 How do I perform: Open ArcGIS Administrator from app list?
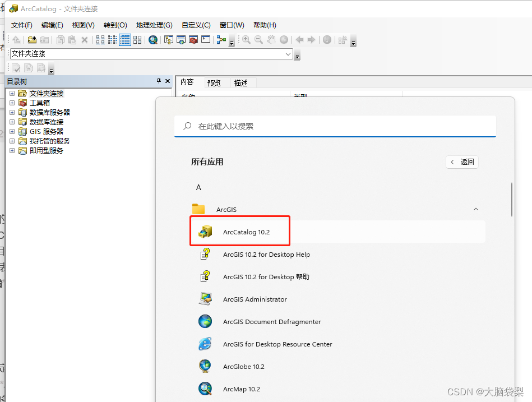tap(337, 299)
